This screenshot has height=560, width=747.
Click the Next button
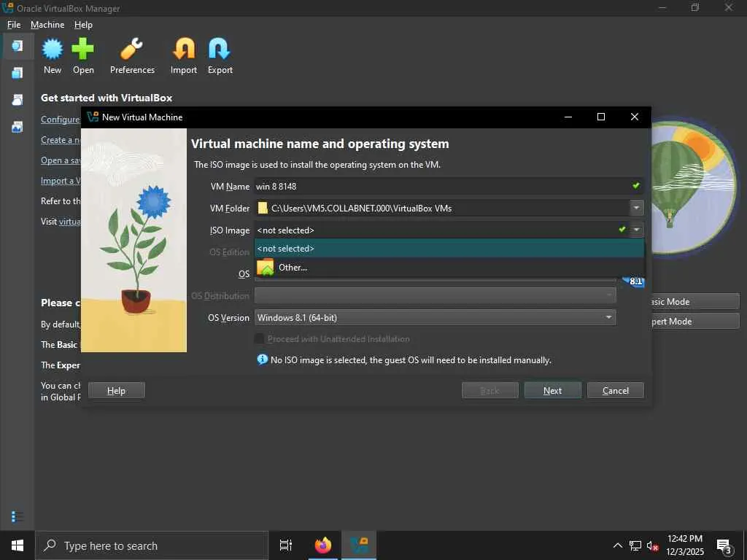pos(553,391)
